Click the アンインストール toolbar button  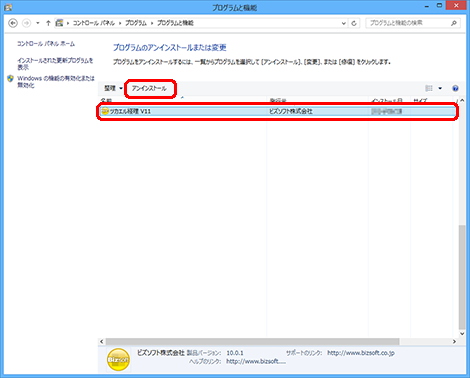point(149,88)
